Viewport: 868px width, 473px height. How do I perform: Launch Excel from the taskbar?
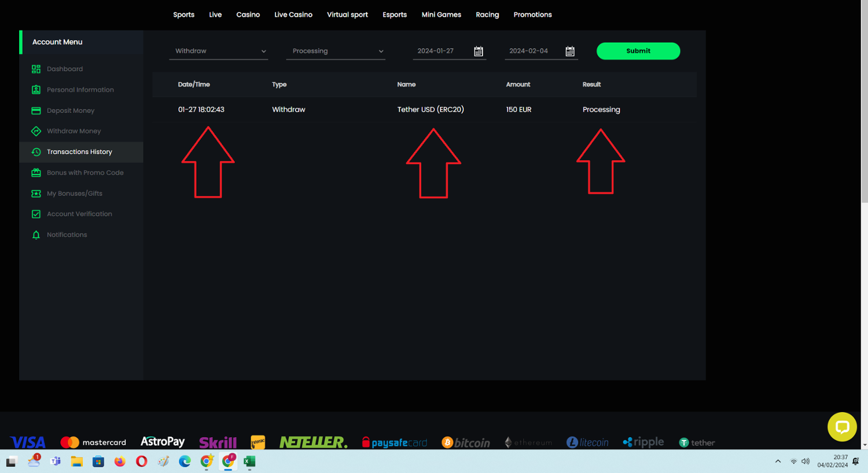249,461
